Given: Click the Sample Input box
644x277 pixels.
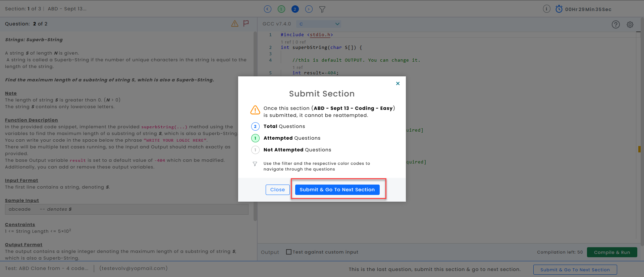Looking at the screenshot, I should click(126, 209).
